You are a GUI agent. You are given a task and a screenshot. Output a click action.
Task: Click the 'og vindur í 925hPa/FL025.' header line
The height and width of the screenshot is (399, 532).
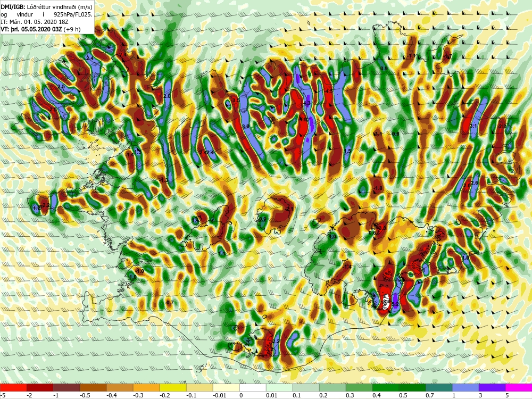click(x=46, y=14)
